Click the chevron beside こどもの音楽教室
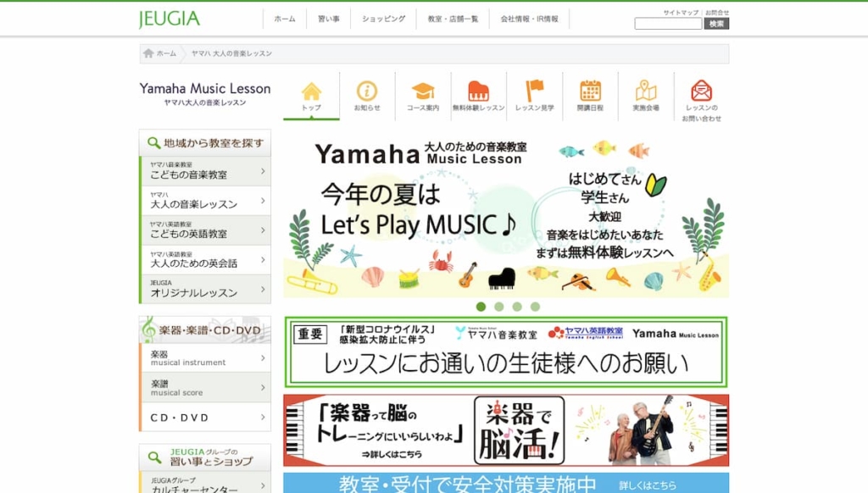This screenshot has width=868, height=493. (263, 171)
